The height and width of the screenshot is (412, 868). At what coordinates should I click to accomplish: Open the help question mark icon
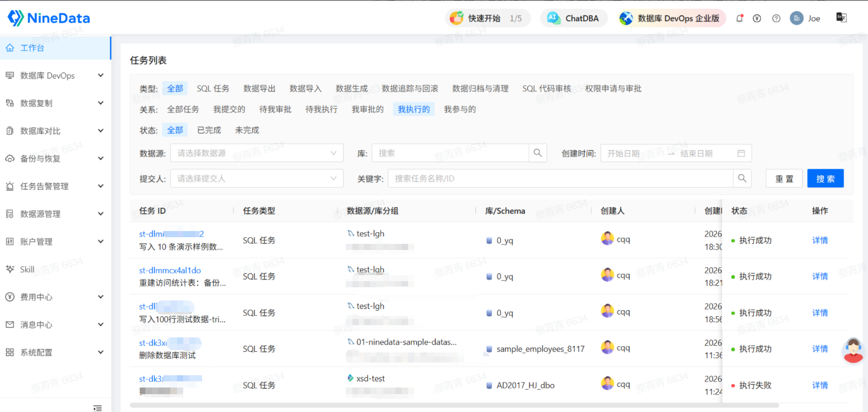click(x=776, y=18)
